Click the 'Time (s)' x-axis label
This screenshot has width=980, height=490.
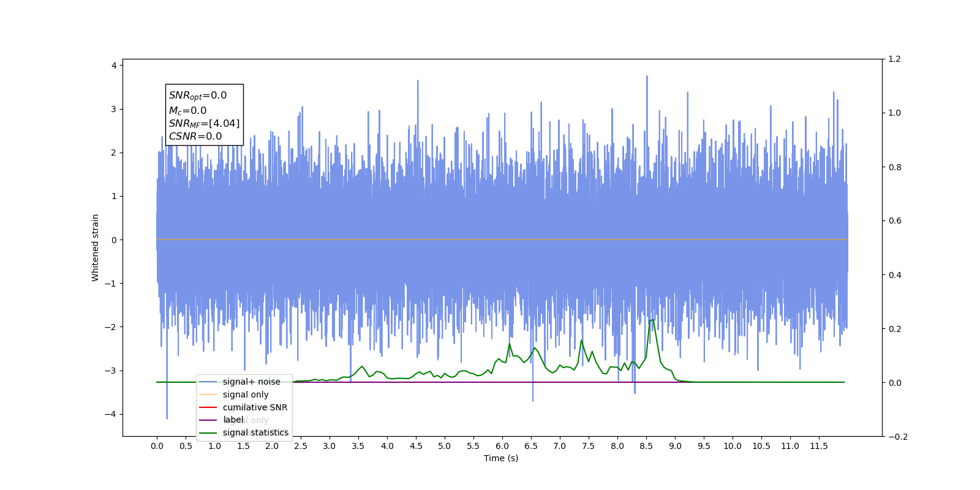click(501, 458)
